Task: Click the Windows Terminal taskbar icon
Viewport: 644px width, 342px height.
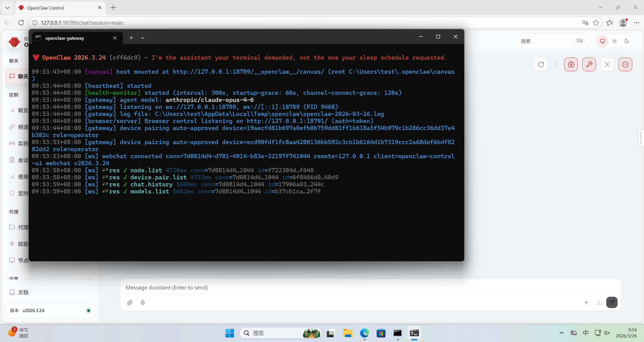Action: tap(414, 333)
